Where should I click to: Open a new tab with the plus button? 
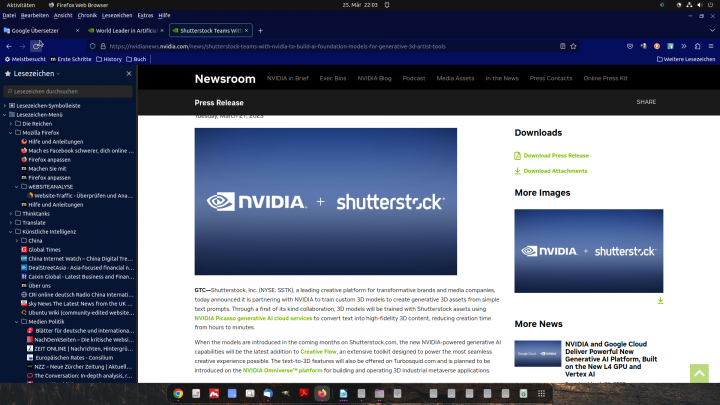point(260,31)
